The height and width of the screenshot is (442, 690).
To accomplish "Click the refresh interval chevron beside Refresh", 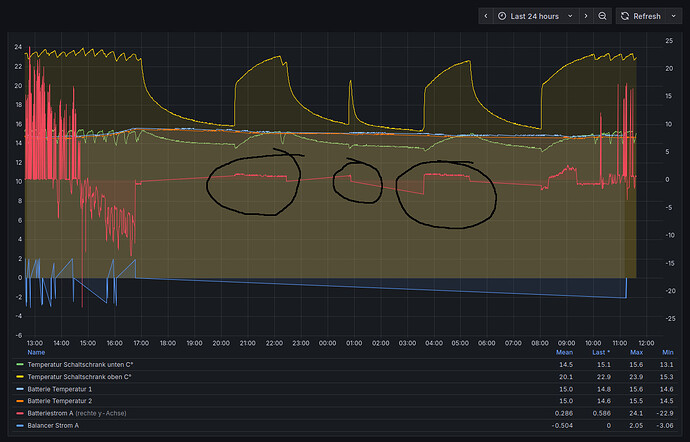I will tap(674, 16).
